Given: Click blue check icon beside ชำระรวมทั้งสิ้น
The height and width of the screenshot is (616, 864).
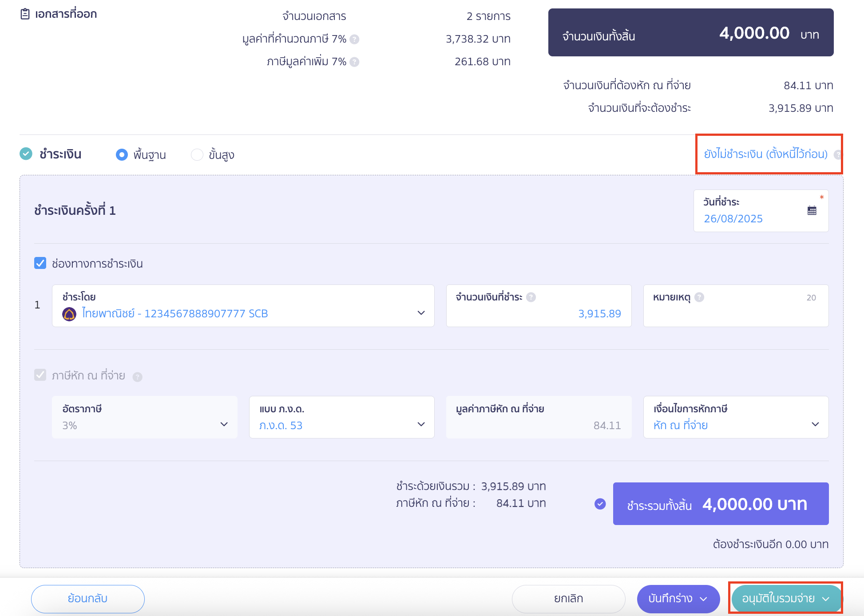Looking at the screenshot, I should click(x=600, y=504).
